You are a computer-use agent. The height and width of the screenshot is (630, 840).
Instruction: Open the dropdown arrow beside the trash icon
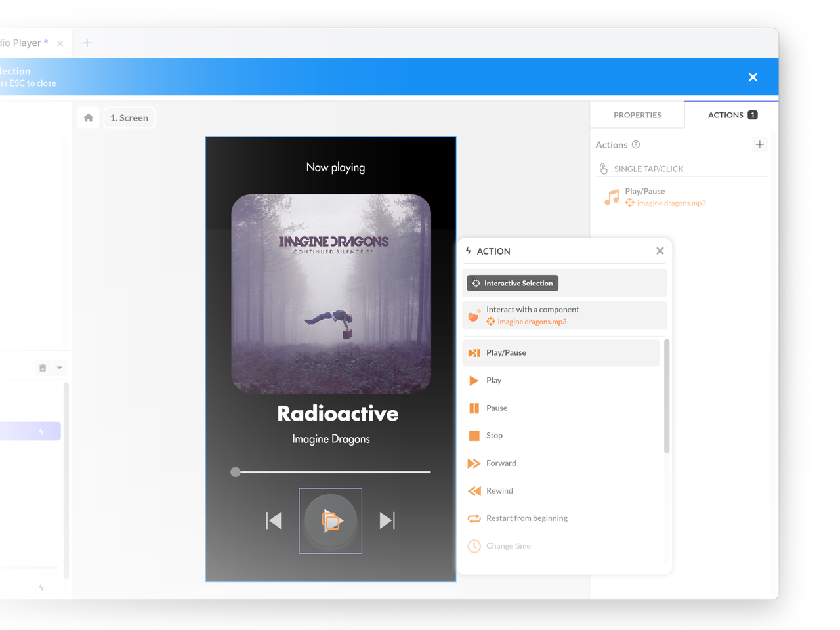click(60, 367)
